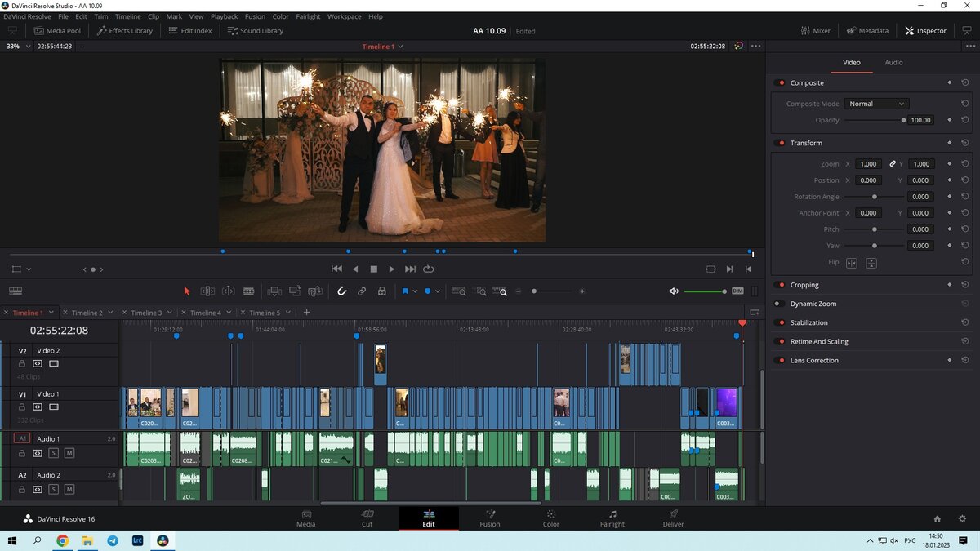Click the Linked Selection chain icon
Screen dimensions: 980x551
tap(362, 291)
